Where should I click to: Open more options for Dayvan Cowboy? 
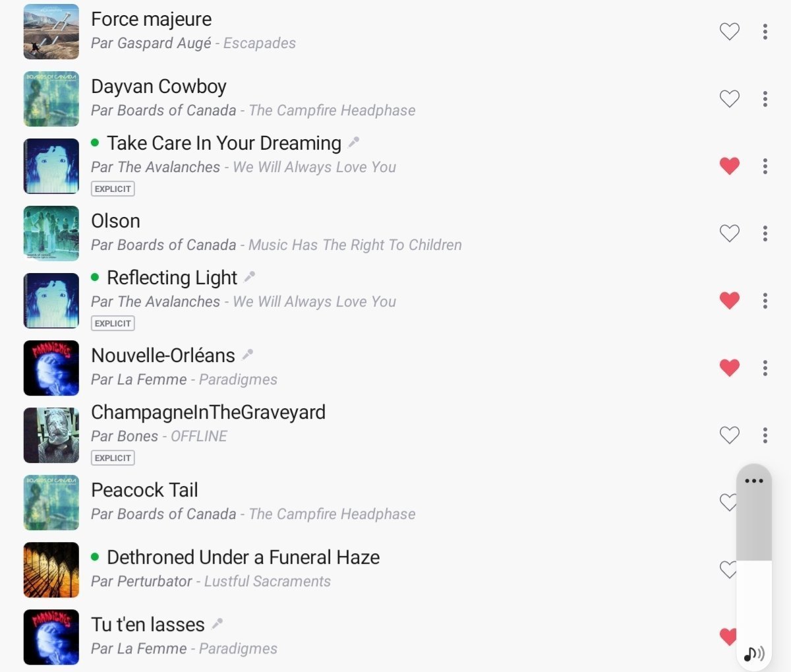point(765,99)
